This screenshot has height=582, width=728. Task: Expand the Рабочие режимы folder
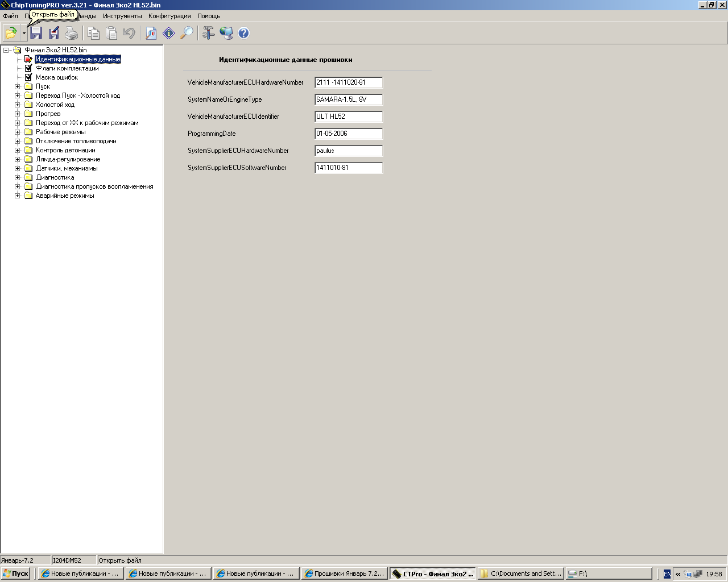pos(18,132)
